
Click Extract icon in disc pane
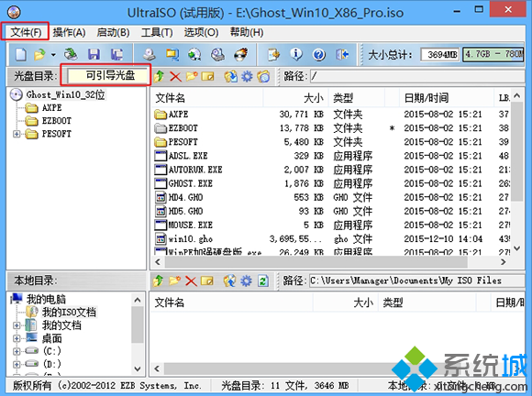click(x=230, y=76)
